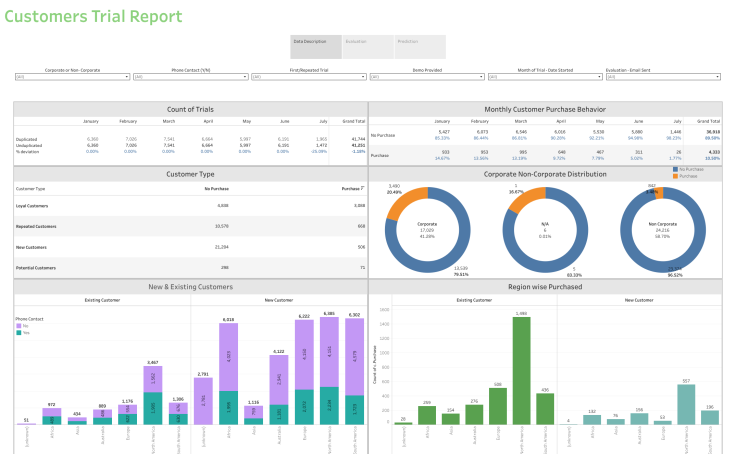Image resolution: width=736 pixels, height=454 pixels.
Task: Expand the Evaluation - Email Sent dropdown
Action: 663,77
